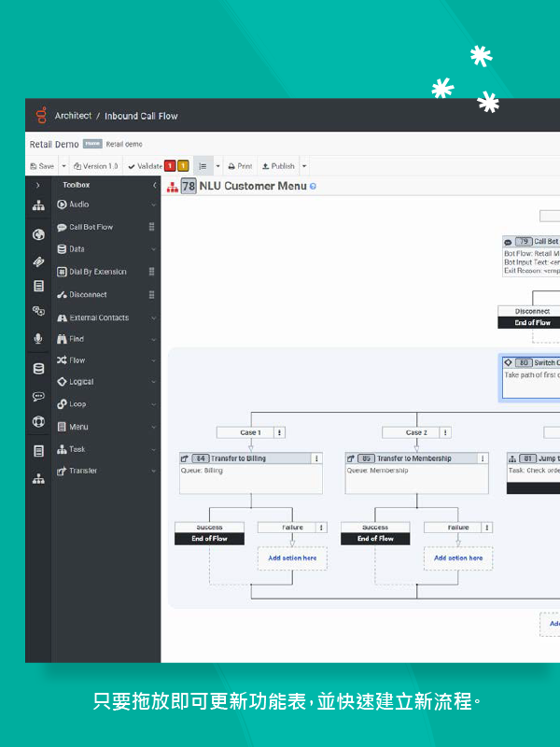Click the Home badge next to Retail Demo
Image resolution: width=560 pixels, height=747 pixels.
tap(92, 144)
